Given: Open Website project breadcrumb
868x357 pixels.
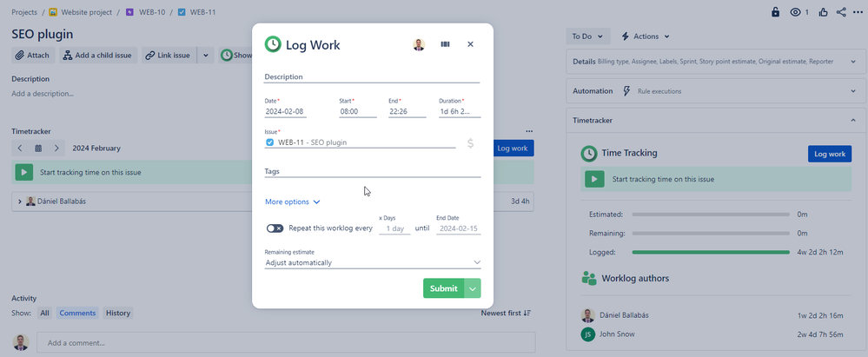Looking at the screenshot, I should click(86, 12).
